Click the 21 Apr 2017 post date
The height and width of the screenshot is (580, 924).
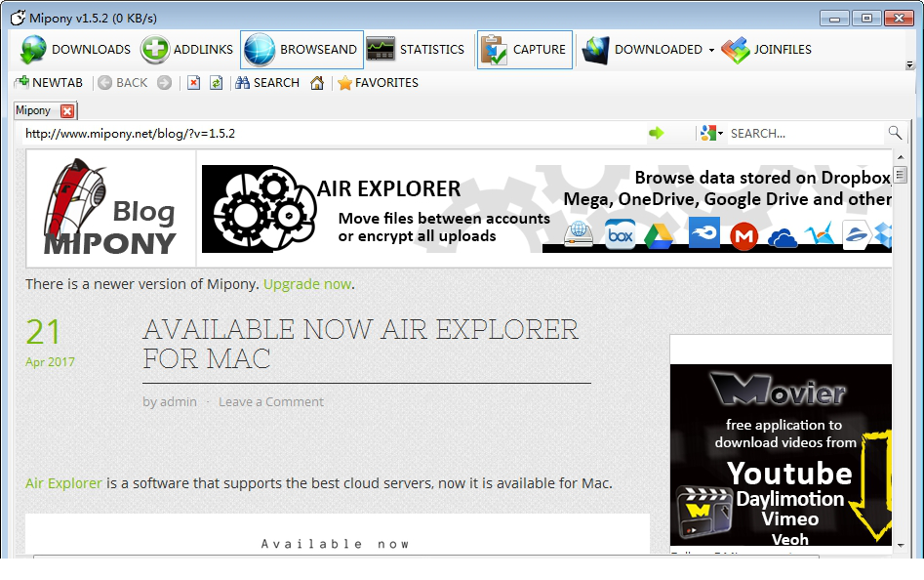coord(50,342)
